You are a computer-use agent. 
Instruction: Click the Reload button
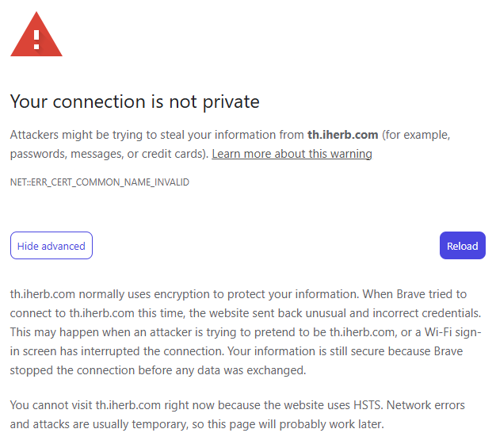(463, 246)
